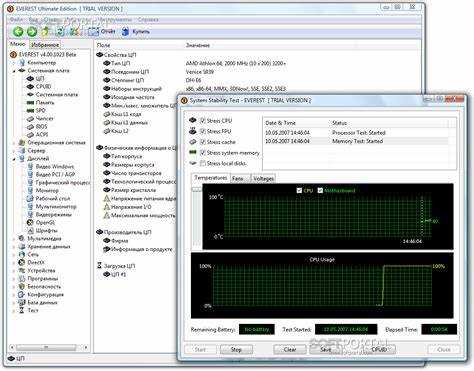474x371 pixels.
Task: Expand the Операционная система node
Action: point(14,143)
